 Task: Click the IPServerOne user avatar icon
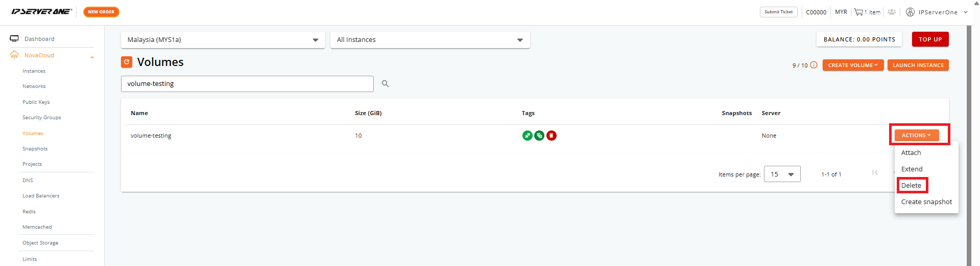click(x=910, y=12)
